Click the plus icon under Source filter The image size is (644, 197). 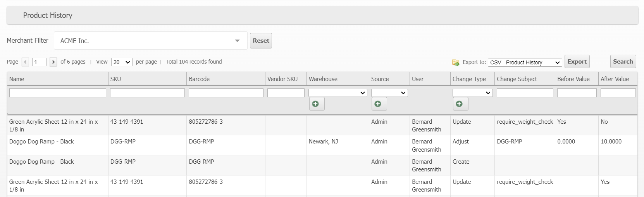pos(379,104)
